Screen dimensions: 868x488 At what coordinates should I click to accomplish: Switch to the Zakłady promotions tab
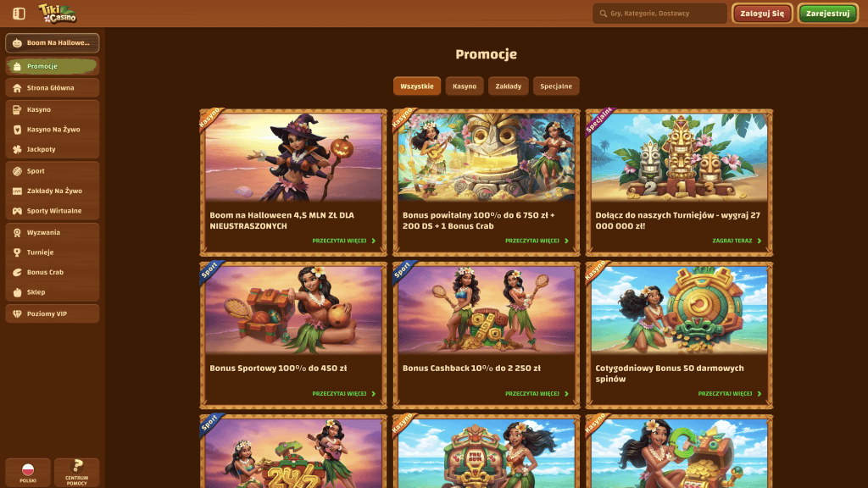(x=509, y=86)
